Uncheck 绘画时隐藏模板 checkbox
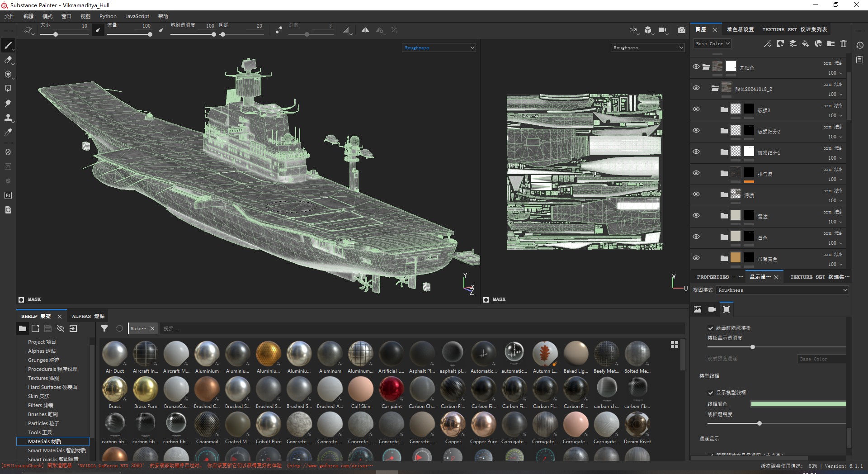The height and width of the screenshot is (474, 868). (x=711, y=328)
